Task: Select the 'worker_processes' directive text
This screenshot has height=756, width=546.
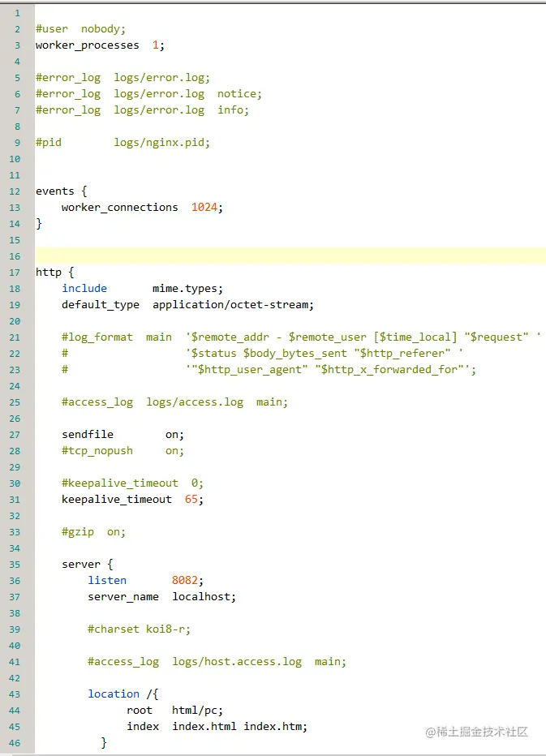Action: (88, 45)
